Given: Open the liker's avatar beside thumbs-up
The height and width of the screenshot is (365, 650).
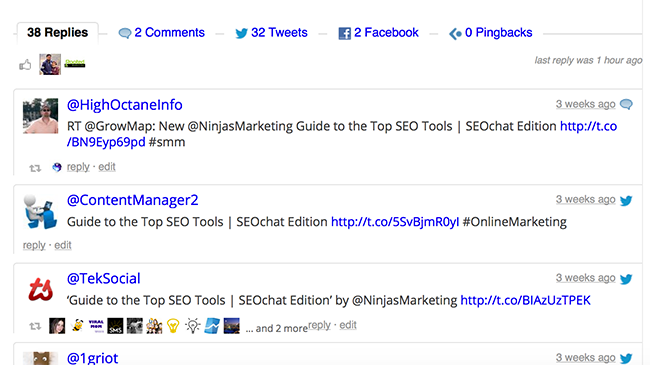Looking at the screenshot, I should pos(50,64).
